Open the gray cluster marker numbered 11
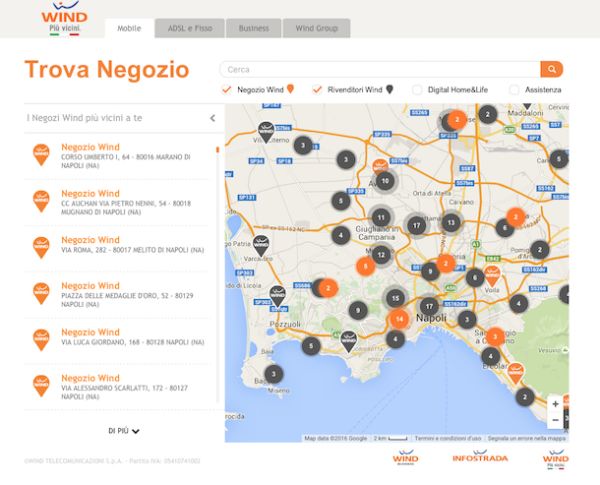 [x=381, y=217]
